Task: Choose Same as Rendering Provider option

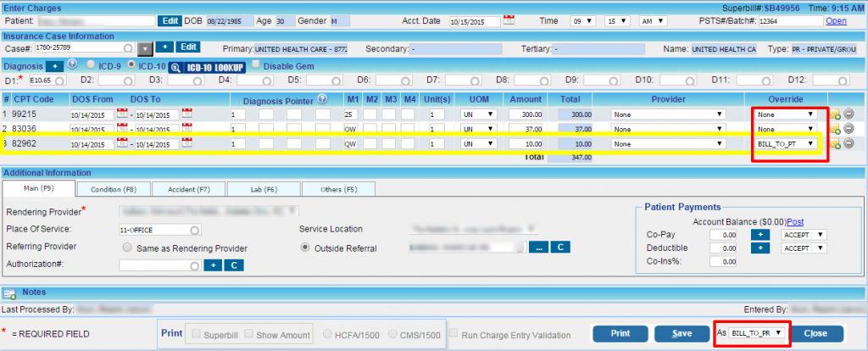Action: (x=127, y=248)
